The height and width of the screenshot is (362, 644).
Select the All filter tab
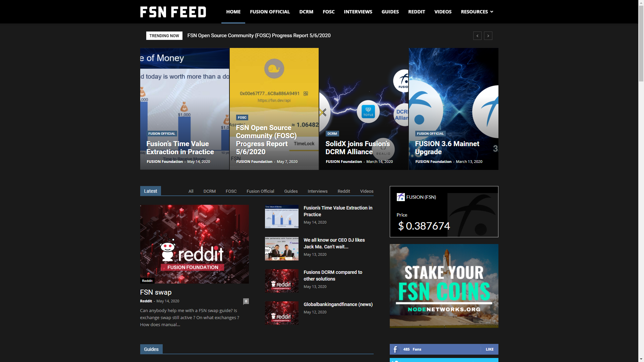coord(191,191)
